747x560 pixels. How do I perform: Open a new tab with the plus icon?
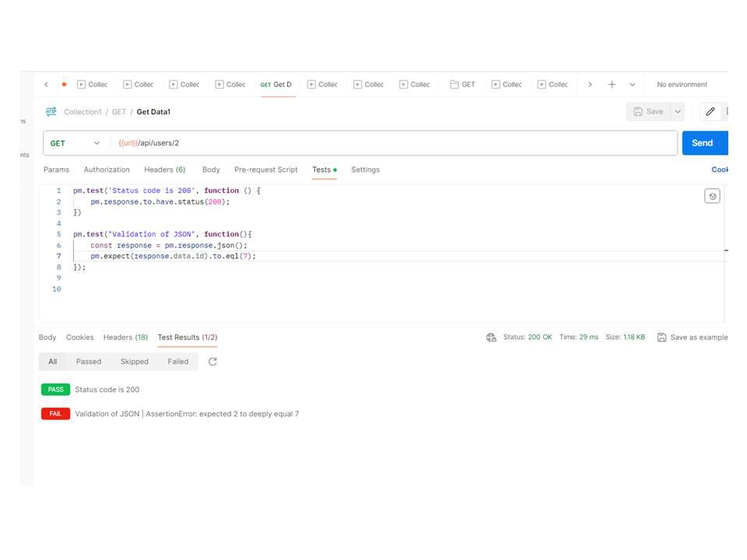[612, 84]
